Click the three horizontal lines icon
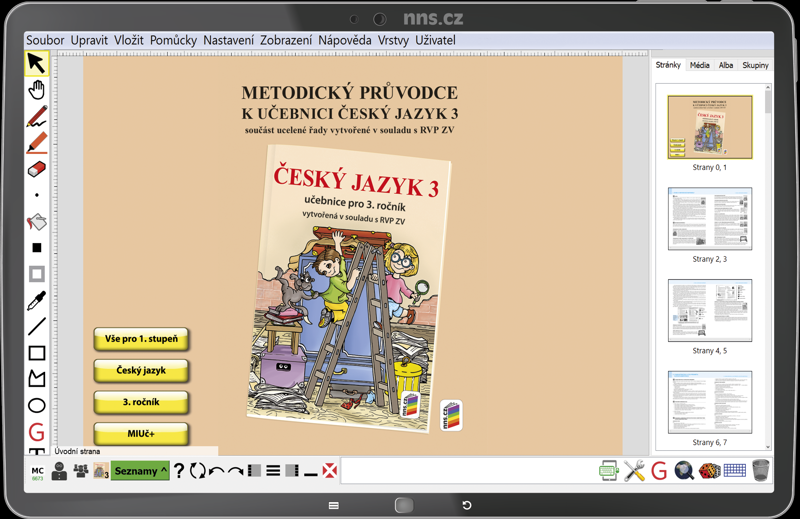The height and width of the screenshot is (519, 800). (x=273, y=471)
